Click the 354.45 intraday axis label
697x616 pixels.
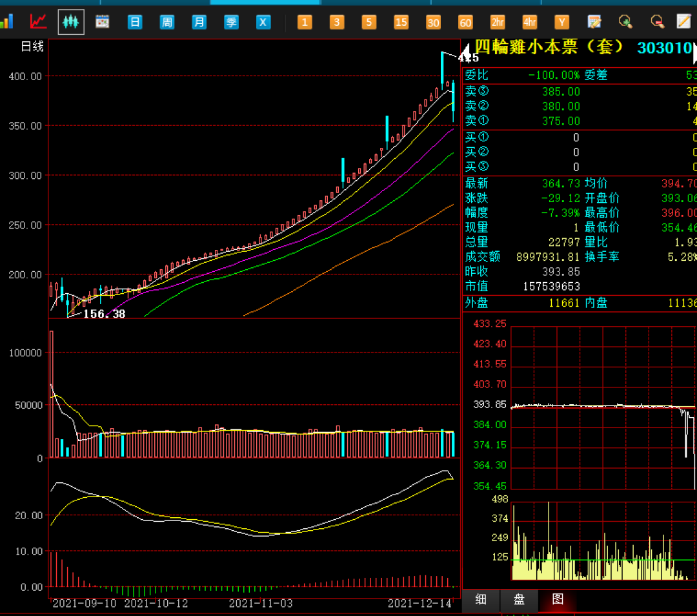(490, 486)
